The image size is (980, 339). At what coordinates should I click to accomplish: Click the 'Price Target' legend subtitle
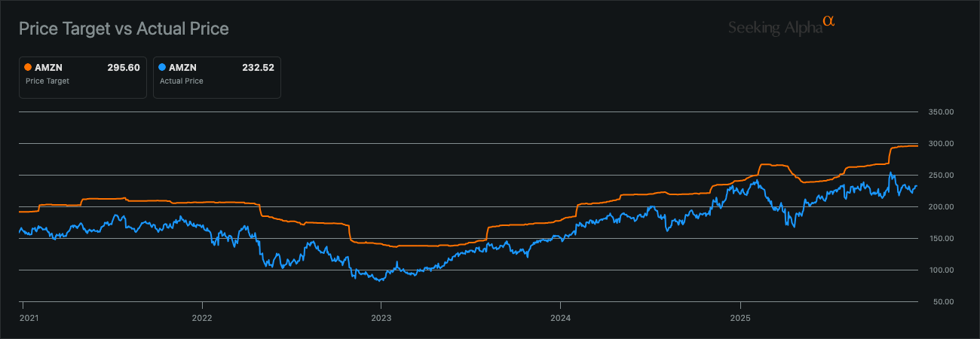click(47, 81)
